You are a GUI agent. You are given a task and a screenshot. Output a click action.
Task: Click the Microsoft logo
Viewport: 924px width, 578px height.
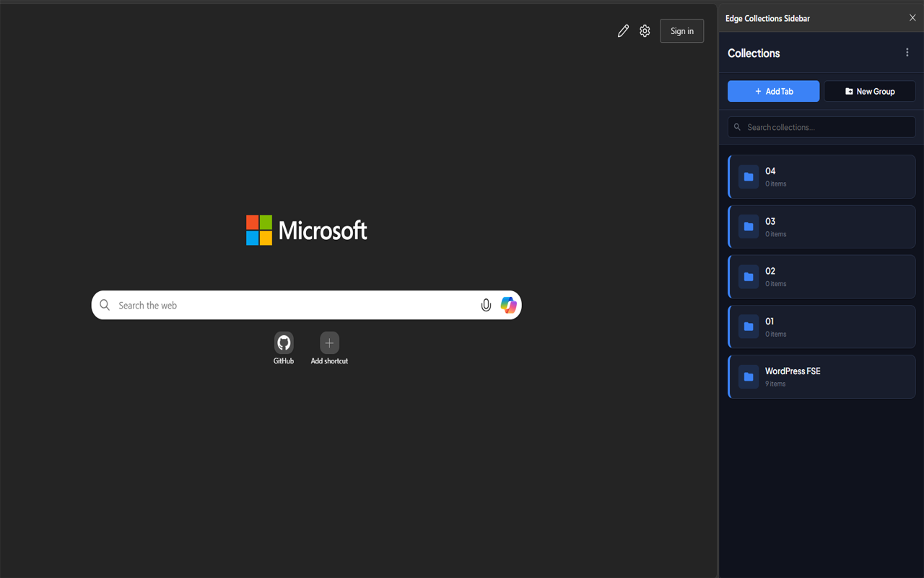(307, 230)
